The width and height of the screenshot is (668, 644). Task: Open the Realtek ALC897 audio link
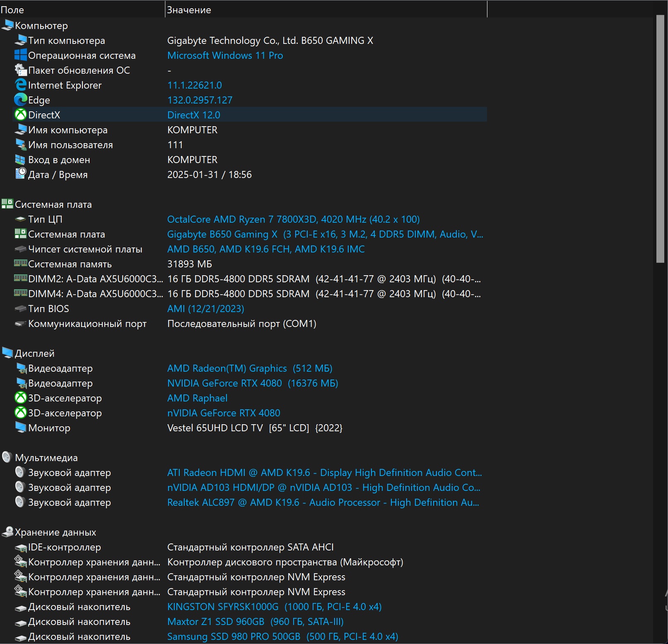(323, 502)
